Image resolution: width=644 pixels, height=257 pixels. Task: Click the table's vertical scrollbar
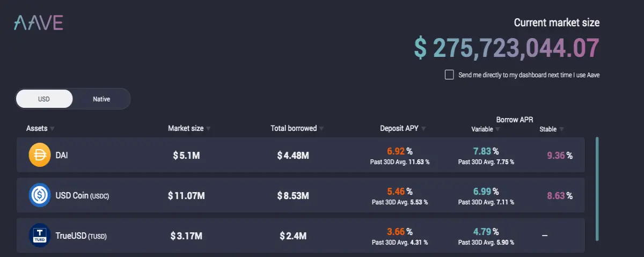(x=597, y=188)
